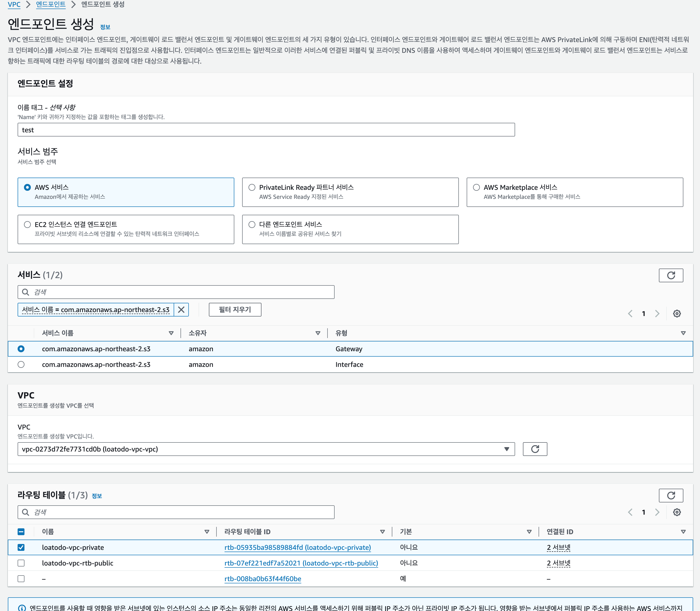
Task: Select PrivateLink Ready 파트너 서비스 option
Action: (252, 187)
